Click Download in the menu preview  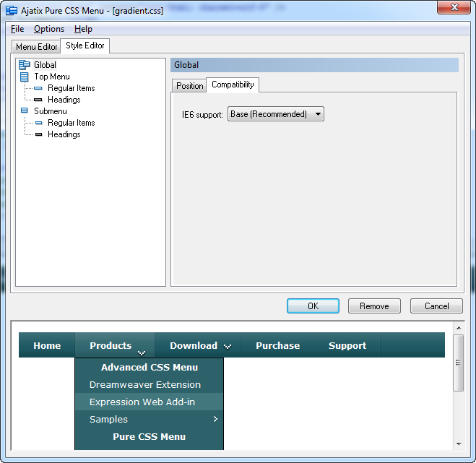click(198, 345)
